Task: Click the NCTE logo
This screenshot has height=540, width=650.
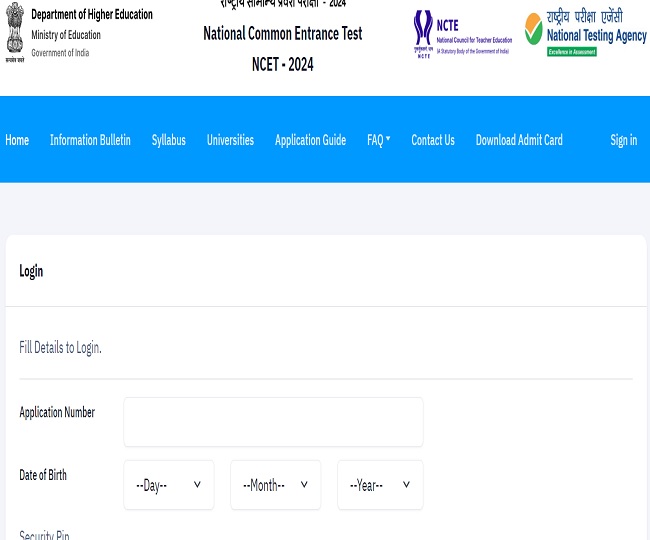Action: 461,35
